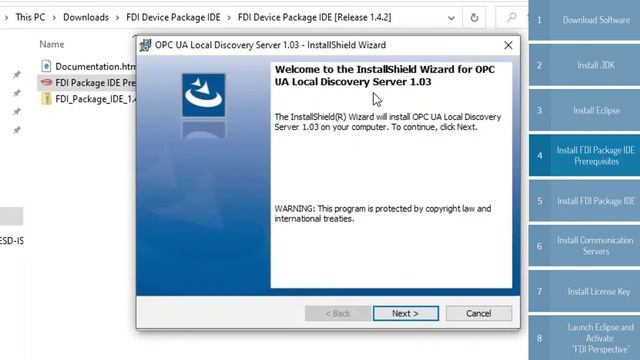This screenshot has height=360, width=640.
Task: Click the first pin icon in navigation pane
Action: click(17, 74)
